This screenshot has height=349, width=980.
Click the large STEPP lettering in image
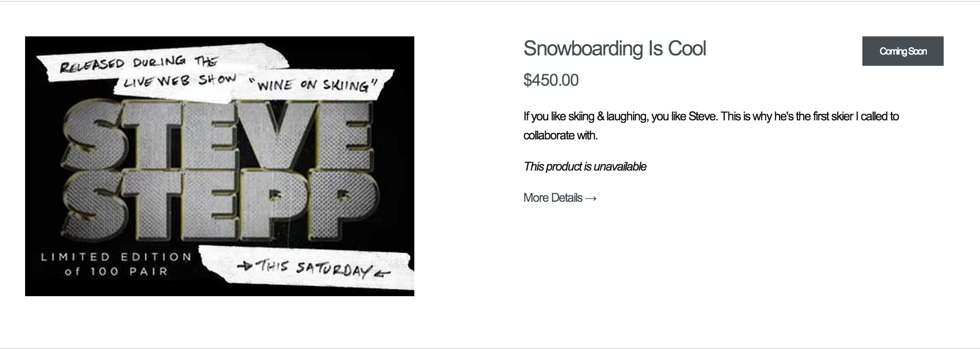[221, 204]
